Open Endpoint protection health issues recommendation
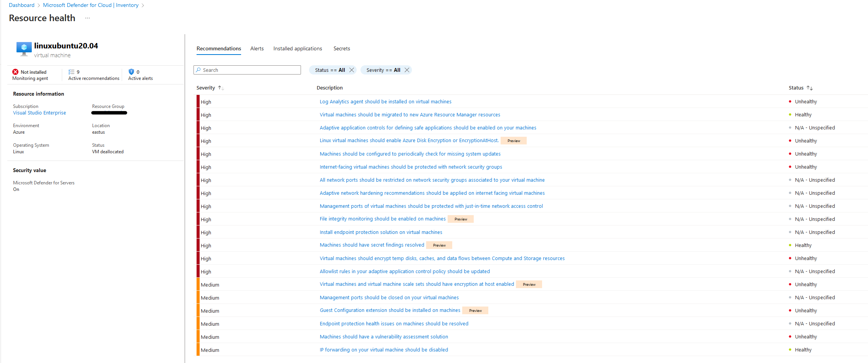868x363 pixels. pyautogui.click(x=394, y=324)
